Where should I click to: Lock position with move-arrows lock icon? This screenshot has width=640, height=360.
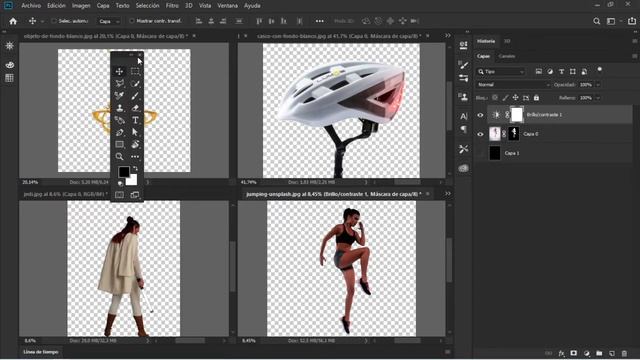(x=516, y=98)
